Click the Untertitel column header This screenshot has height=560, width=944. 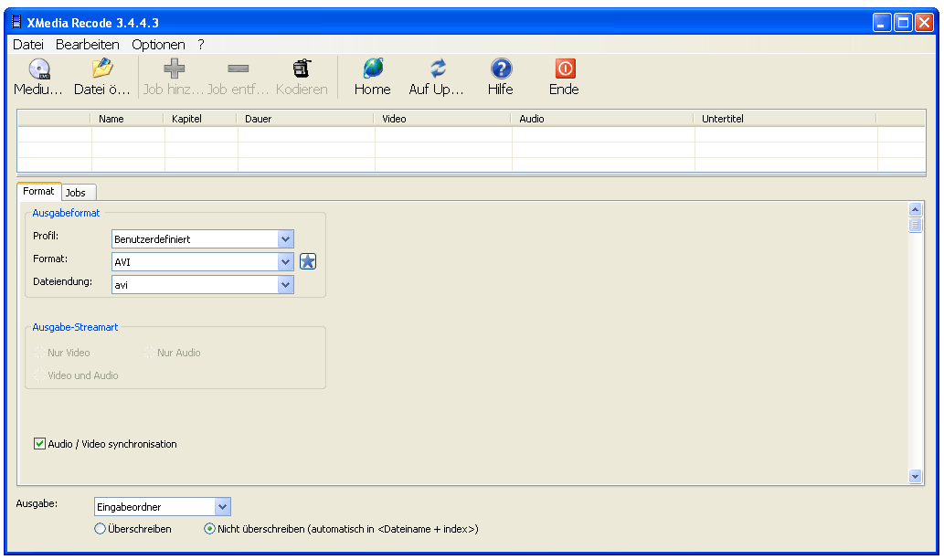(x=785, y=119)
